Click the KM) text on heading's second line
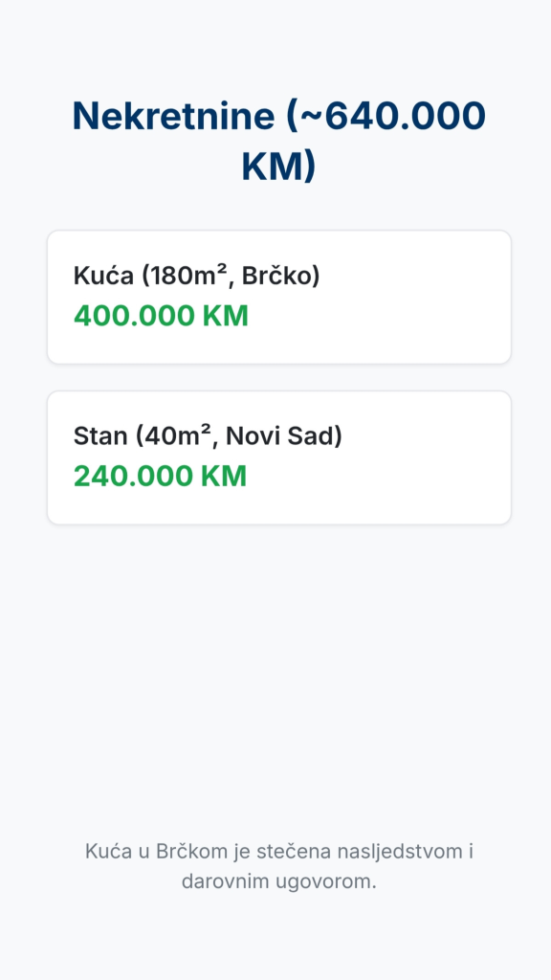Screen dimensions: 551x980 pos(278,167)
